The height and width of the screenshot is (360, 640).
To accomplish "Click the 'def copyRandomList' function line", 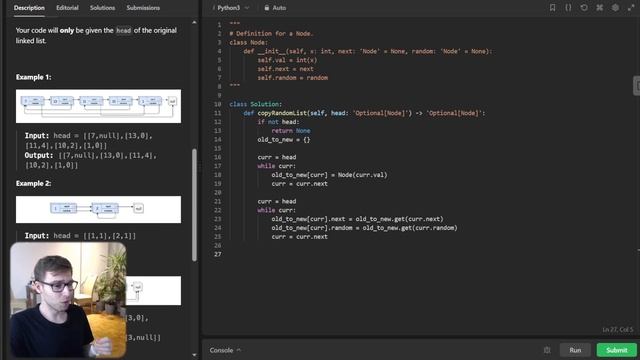I will 364,113.
